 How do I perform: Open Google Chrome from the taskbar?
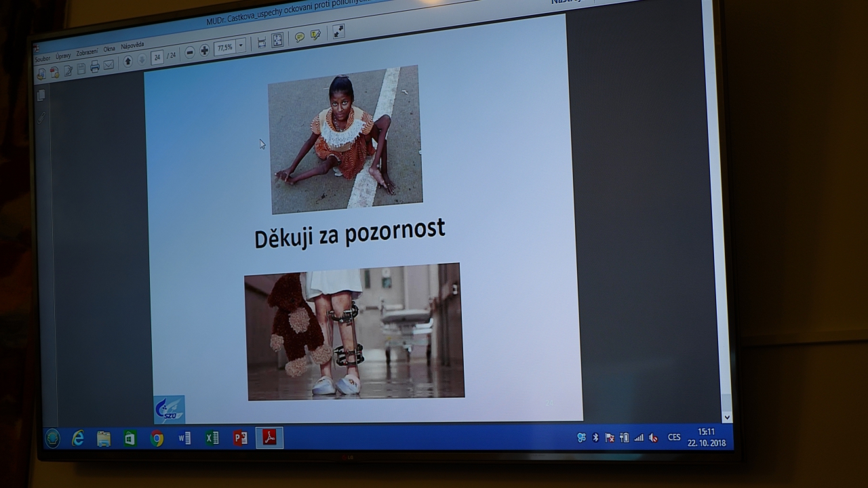[157, 439]
